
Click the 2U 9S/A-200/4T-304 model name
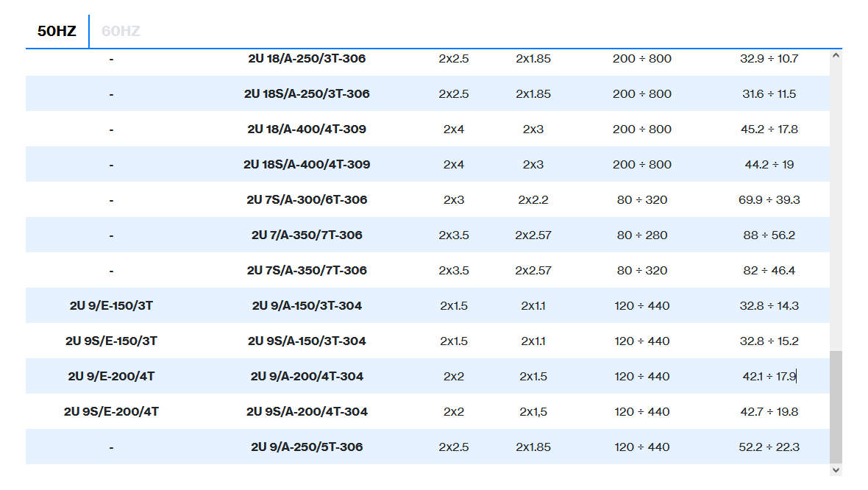tap(307, 412)
